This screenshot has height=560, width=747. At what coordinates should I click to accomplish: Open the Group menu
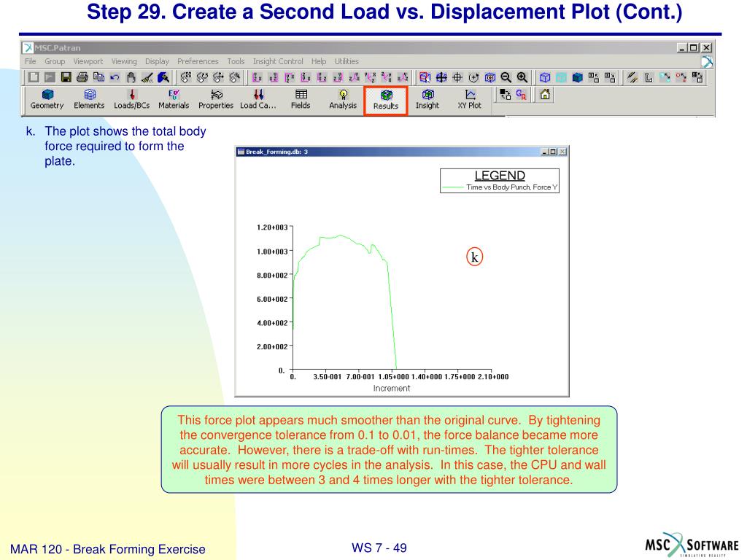click(55, 61)
